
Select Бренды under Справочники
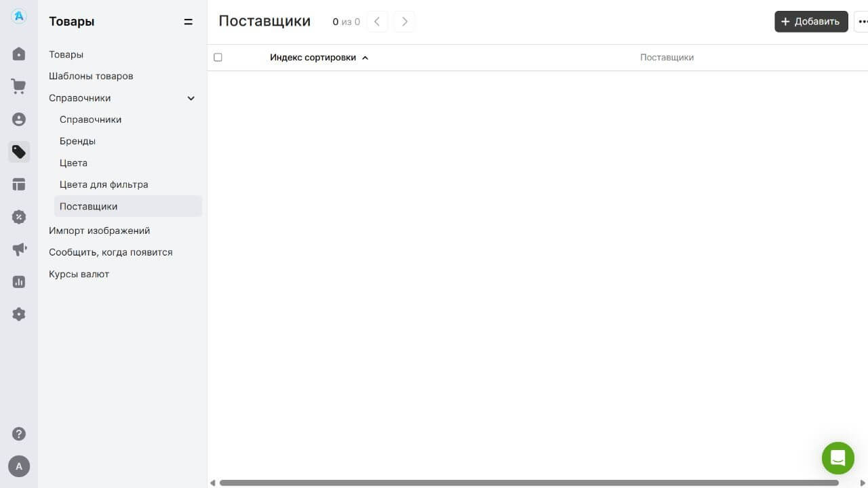(x=77, y=141)
